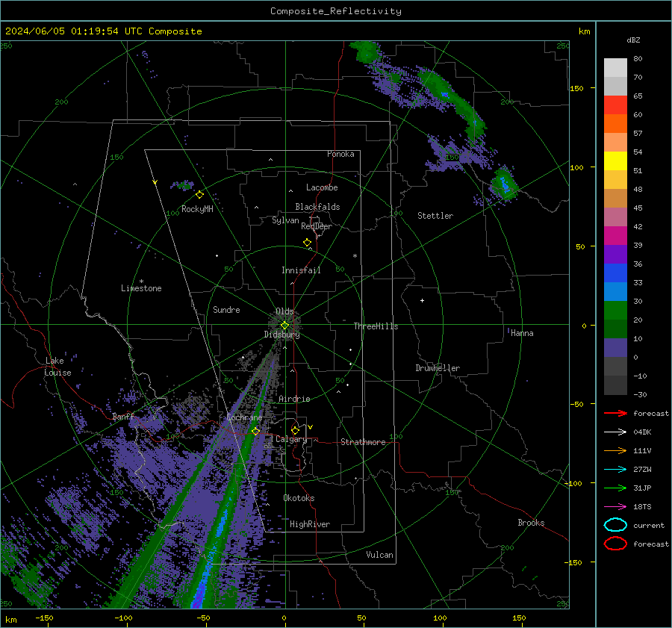The width and height of the screenshot is (672, 628).
Task: Click the RedDeer city label
Action: click(317, 226)
